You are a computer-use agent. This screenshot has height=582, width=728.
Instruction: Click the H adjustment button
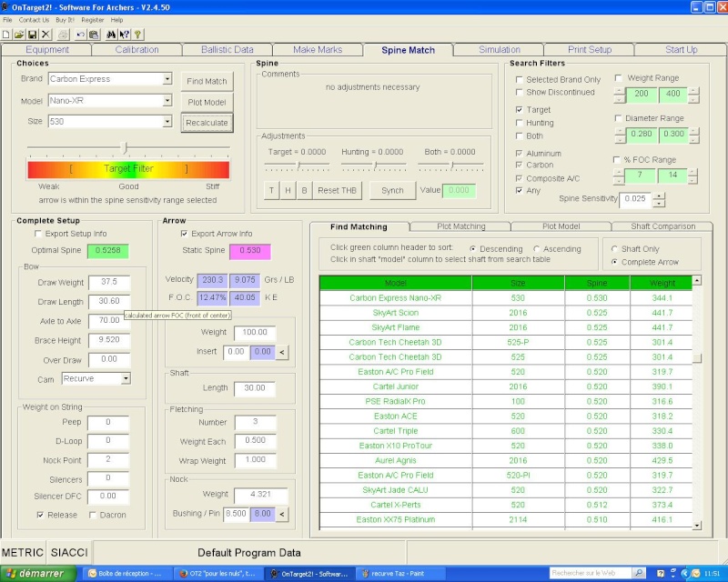(288, 190)
